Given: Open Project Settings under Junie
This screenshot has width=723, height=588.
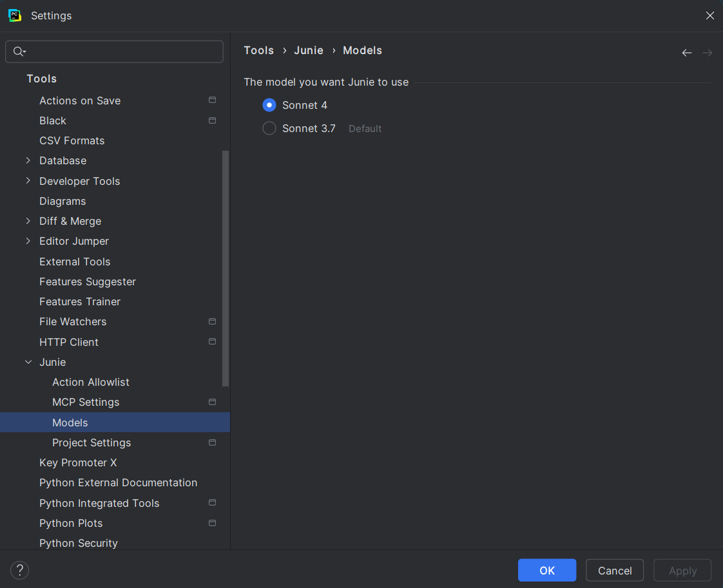Looking at the screenshot, I should click(92, 443).
